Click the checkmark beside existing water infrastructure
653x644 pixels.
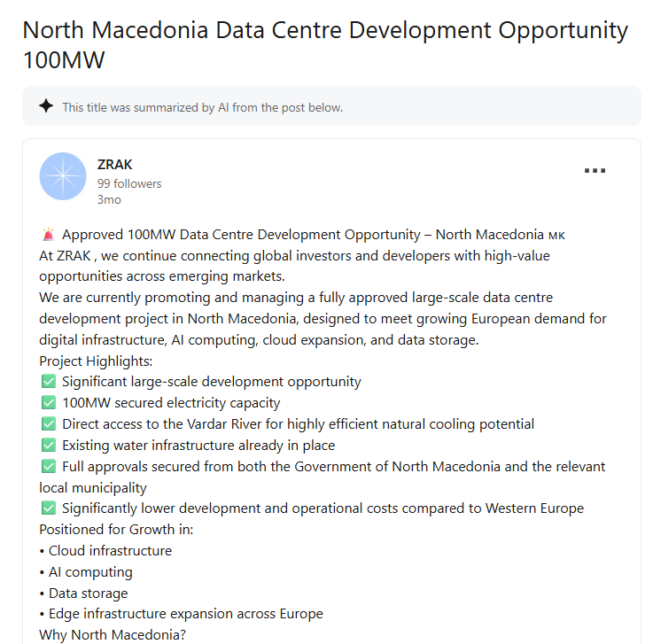(x=49, y=445)
